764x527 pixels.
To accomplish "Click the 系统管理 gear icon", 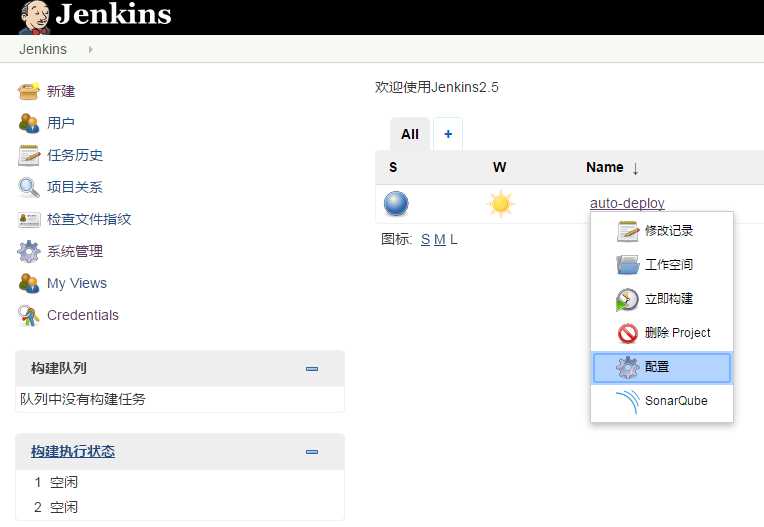I will coord(28,251).
